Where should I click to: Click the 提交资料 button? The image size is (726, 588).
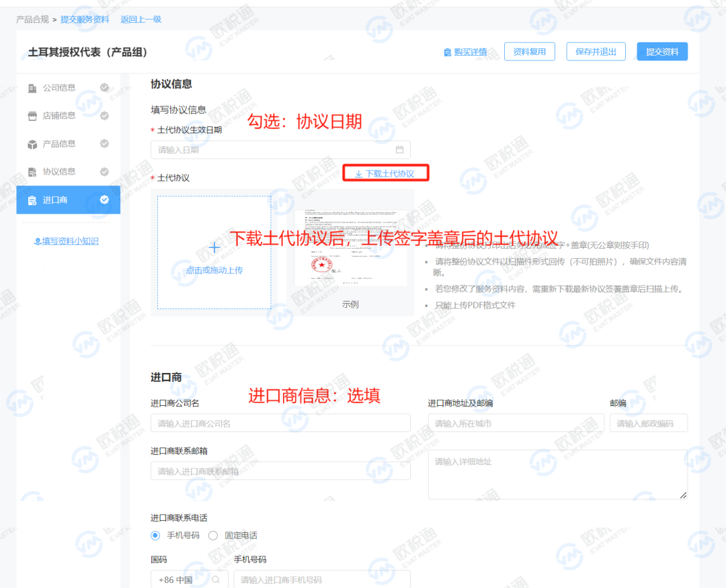click(661, 51)
